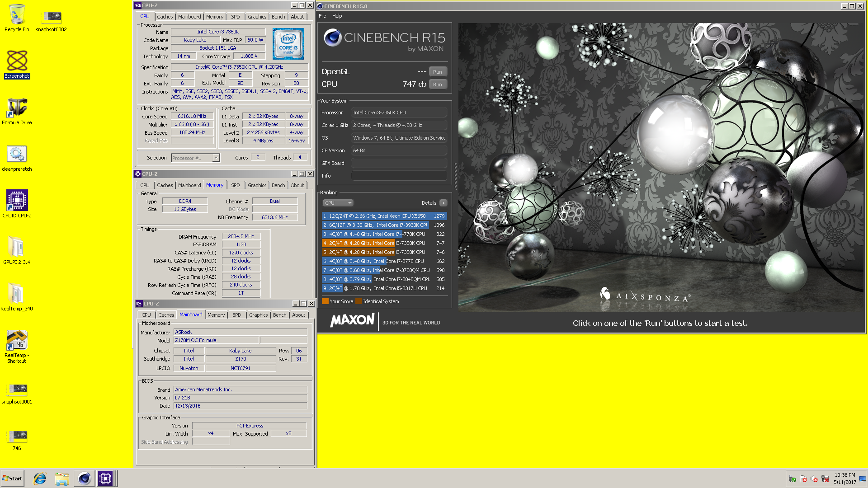Select ranking row Core i7-4770K CPU
This screenshot has height=488, width=868.
click(x=384, y=234)
